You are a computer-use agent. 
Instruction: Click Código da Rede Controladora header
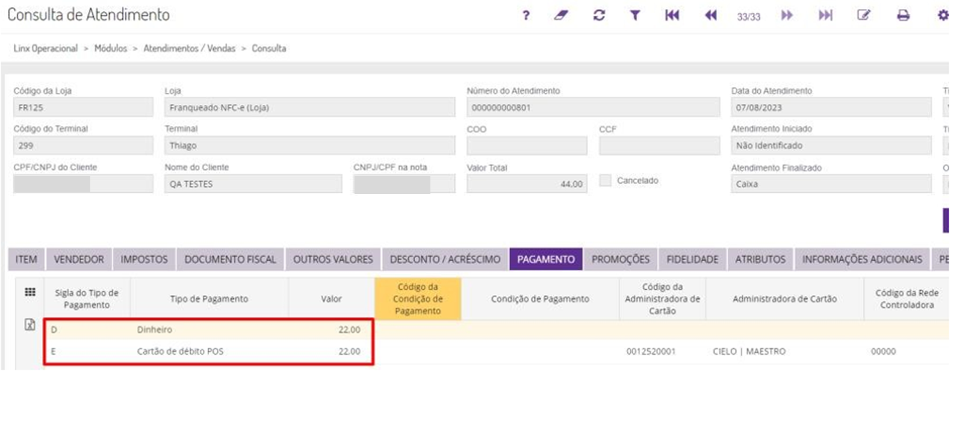pyautogui.click(x=907, y=299)
